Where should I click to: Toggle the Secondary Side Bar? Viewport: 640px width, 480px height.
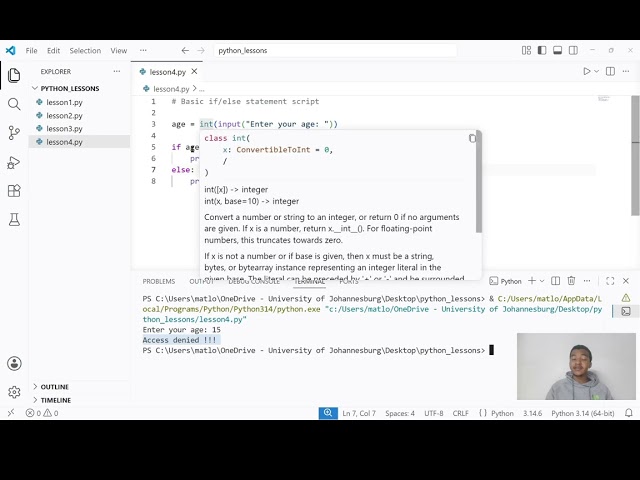pos(573,51)
